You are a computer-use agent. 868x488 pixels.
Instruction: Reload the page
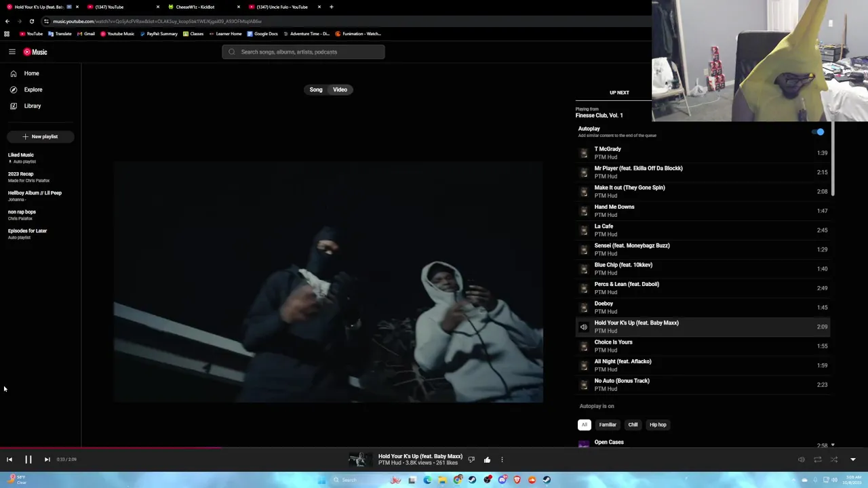31,21
